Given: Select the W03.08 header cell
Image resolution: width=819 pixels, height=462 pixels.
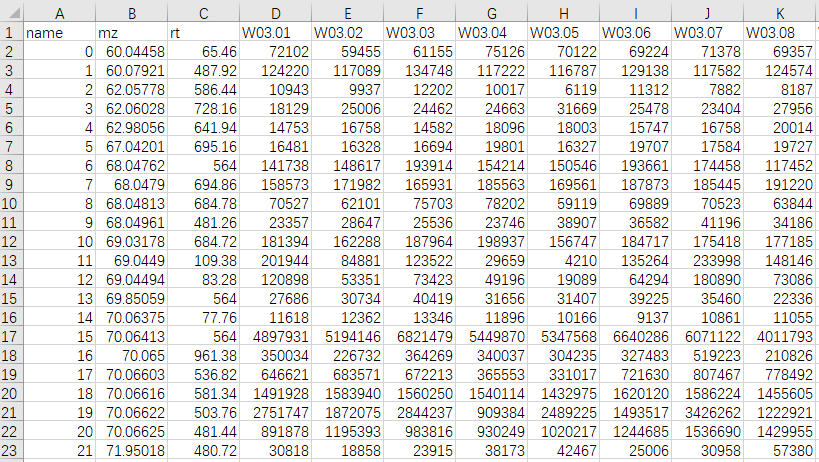Looking at the screenshot, I should 779,32.
